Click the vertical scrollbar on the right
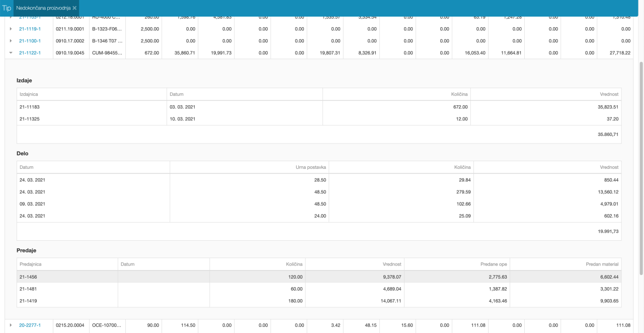The image size is (644, 333). point(641,166)
